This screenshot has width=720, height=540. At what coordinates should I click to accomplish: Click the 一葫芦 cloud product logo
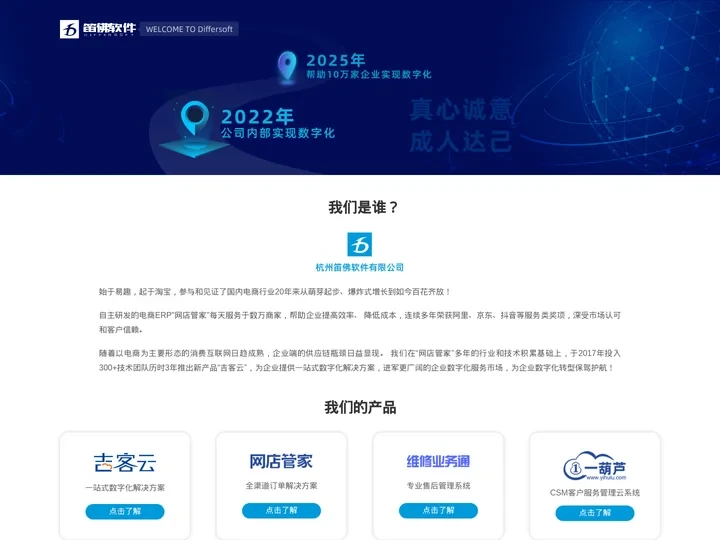pyautogui.click(x=595, y=465)
